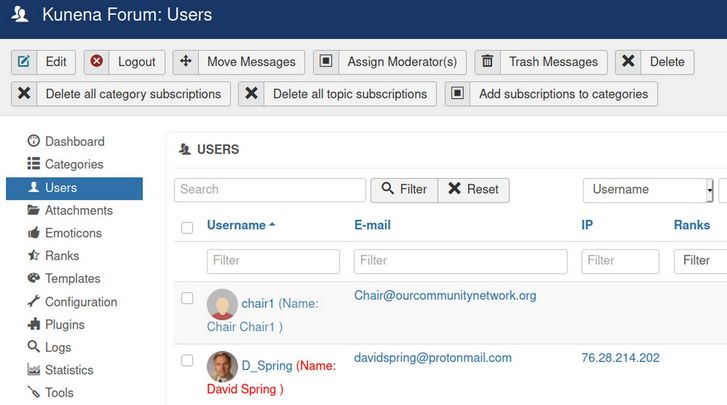Open the Ranks filter dropdown
This screenshot has width=727, height=405.
point(699,261)
